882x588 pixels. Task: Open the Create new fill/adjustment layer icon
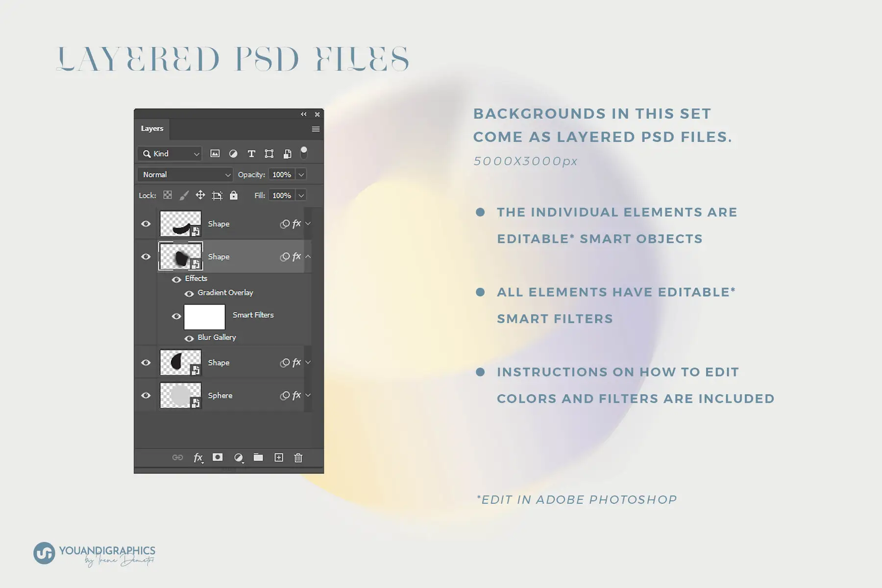click(x=238, y=457)
